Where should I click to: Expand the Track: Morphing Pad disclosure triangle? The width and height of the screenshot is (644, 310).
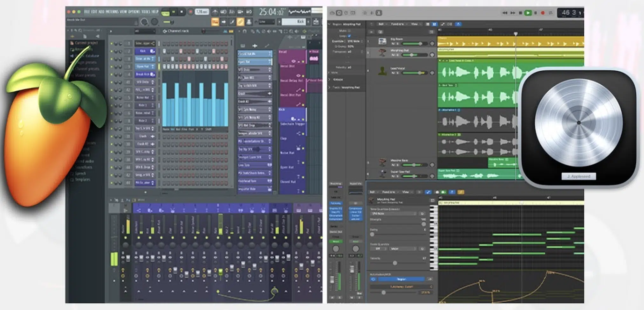(x=330, y=87)
